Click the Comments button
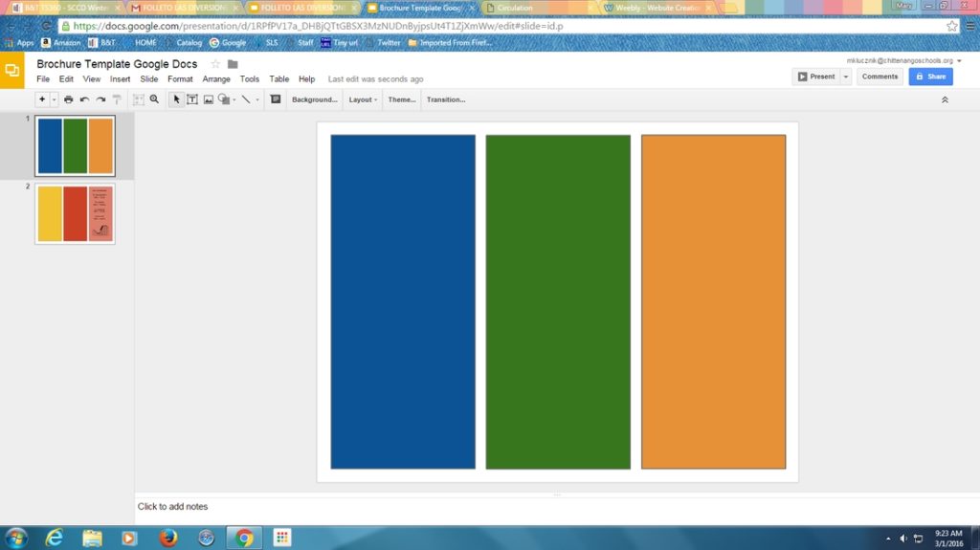 880,77
